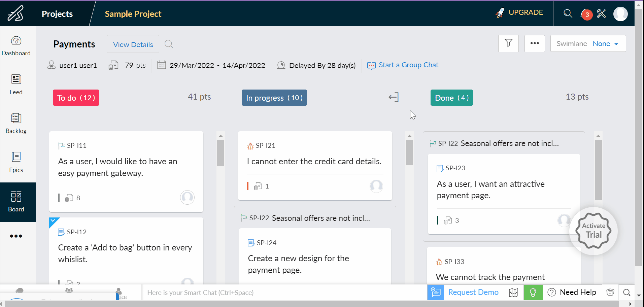
Task: Open the setup tools icon
Action: [x=602, y=13]
